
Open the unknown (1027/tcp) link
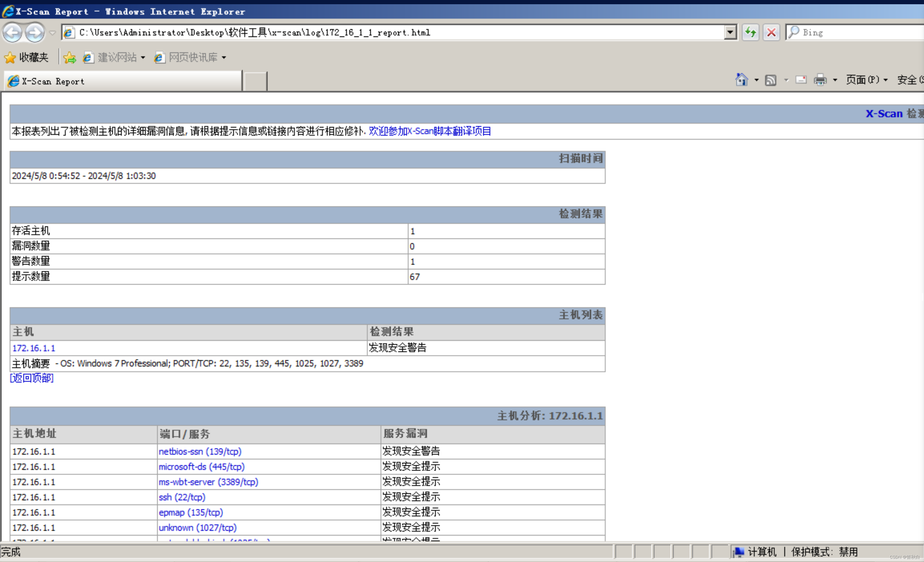198,528
